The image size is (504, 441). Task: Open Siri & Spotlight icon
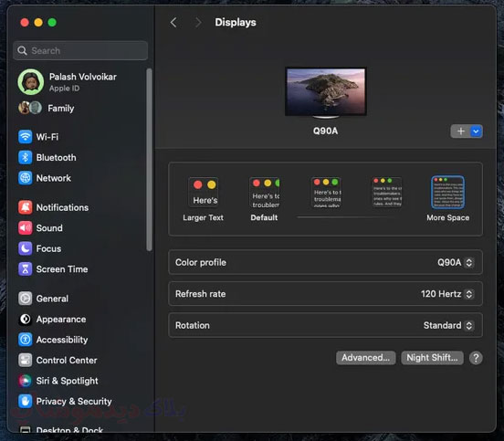click(x=25, y=381)
